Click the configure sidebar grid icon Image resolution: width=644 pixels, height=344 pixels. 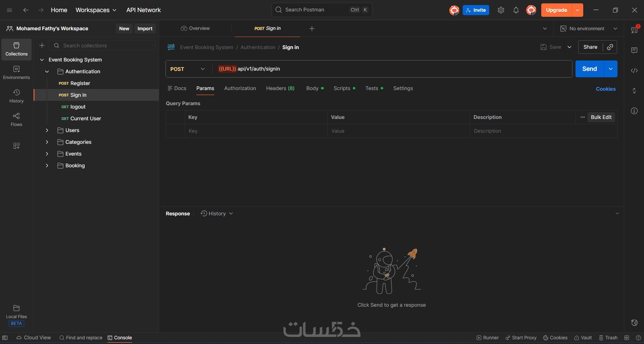[x=16, y=146]
